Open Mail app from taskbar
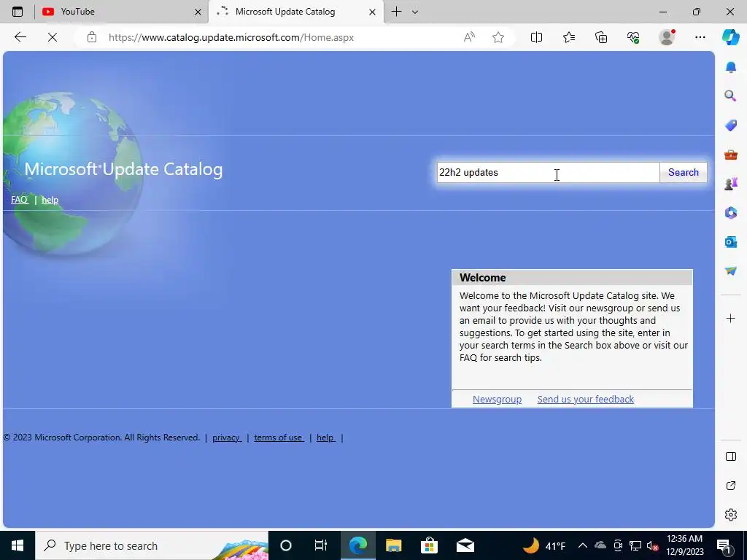Image resolution: width=747 pixels, height=560 pixels. point(465,545)
